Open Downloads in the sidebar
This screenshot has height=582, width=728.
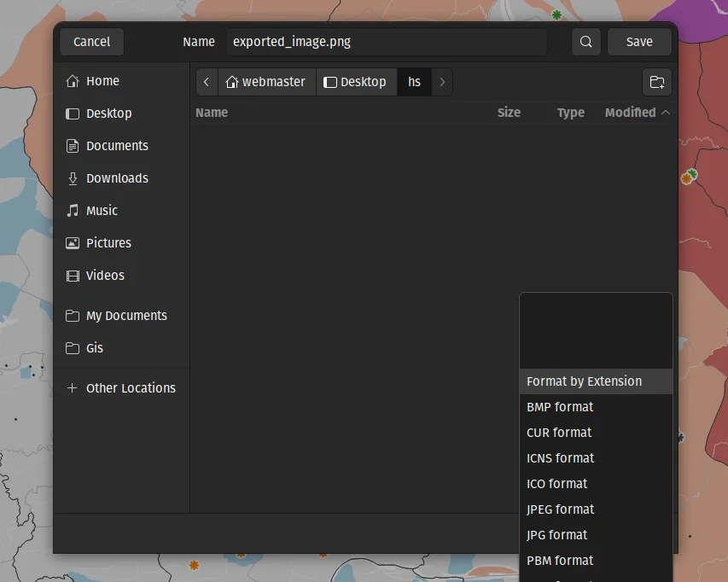[117, 178]
